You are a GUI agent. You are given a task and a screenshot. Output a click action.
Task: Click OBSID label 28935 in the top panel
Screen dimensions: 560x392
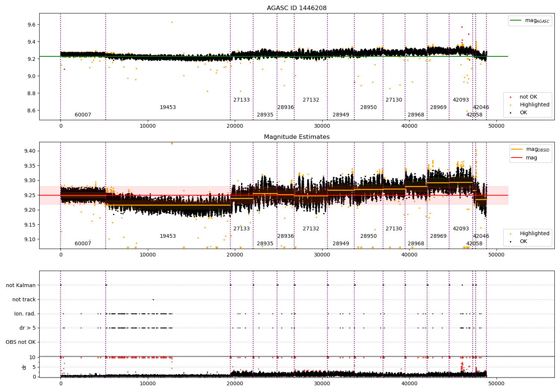pos(265,115)
